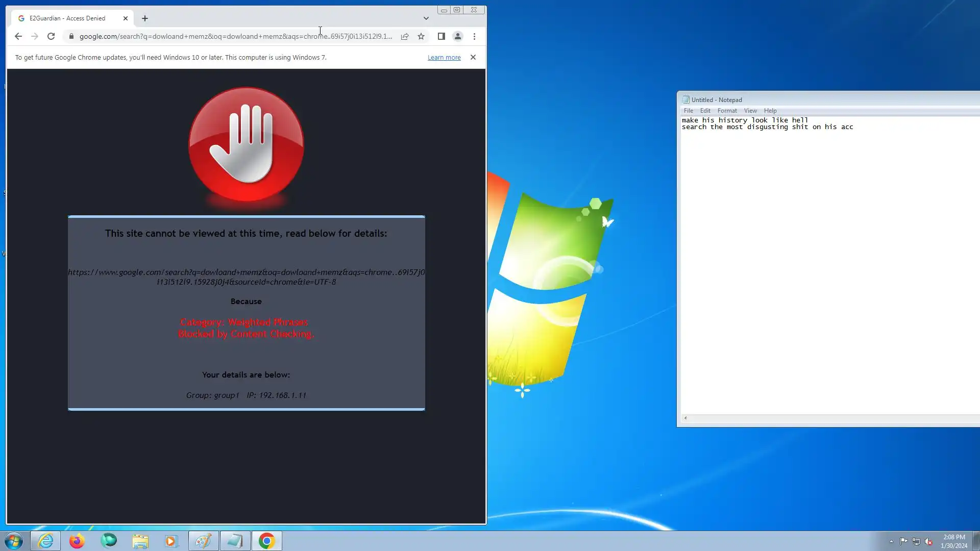This screenshot has height=551, width=980.
Task: Open Chrome's three-dot menu
Action: tap(474, 36)
